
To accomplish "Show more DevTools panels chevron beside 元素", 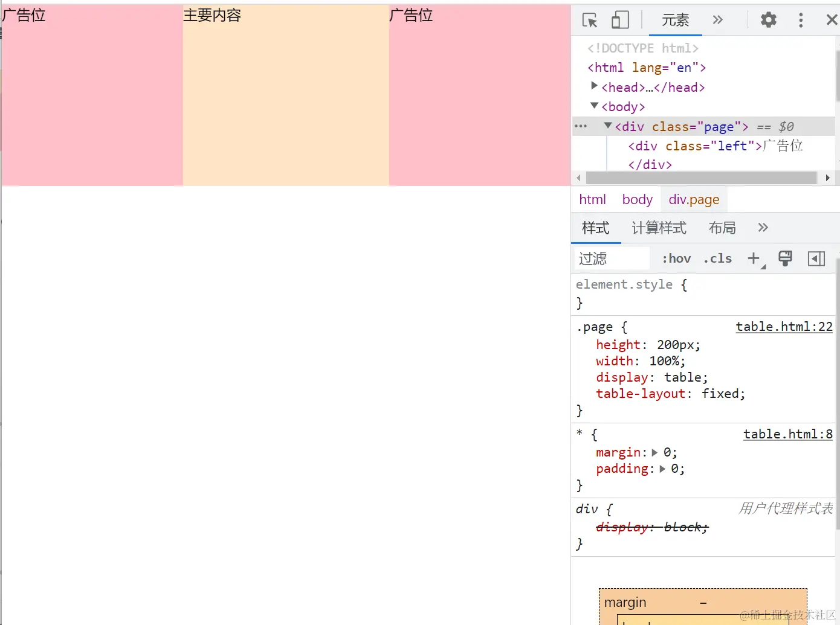I will click(717, 20).
